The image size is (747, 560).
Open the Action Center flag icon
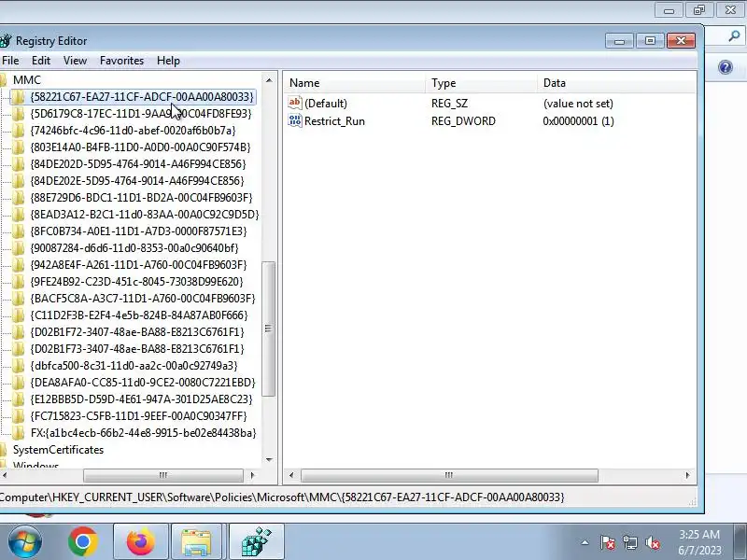[608, 542]
